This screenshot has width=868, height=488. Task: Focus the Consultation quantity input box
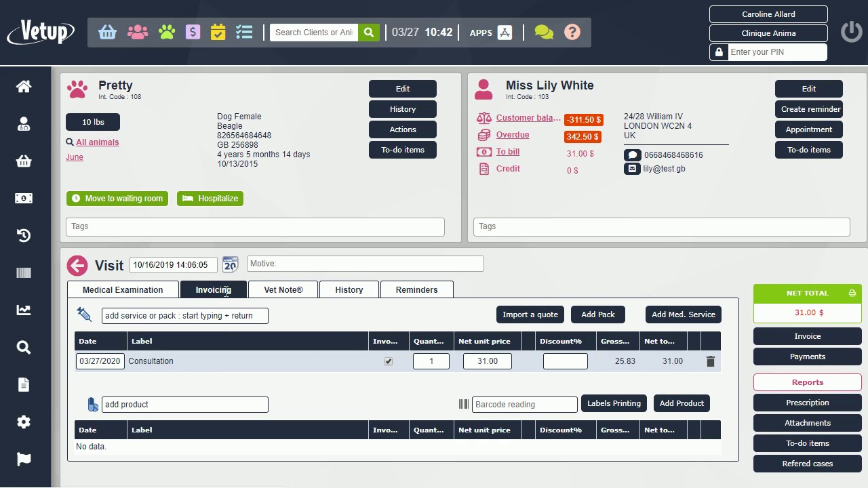pyautogui.click(x=431, y=361)
